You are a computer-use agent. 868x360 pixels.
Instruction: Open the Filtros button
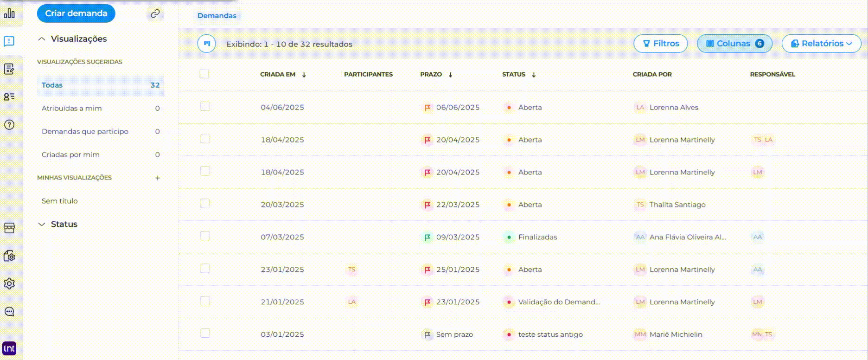[660, 44]
